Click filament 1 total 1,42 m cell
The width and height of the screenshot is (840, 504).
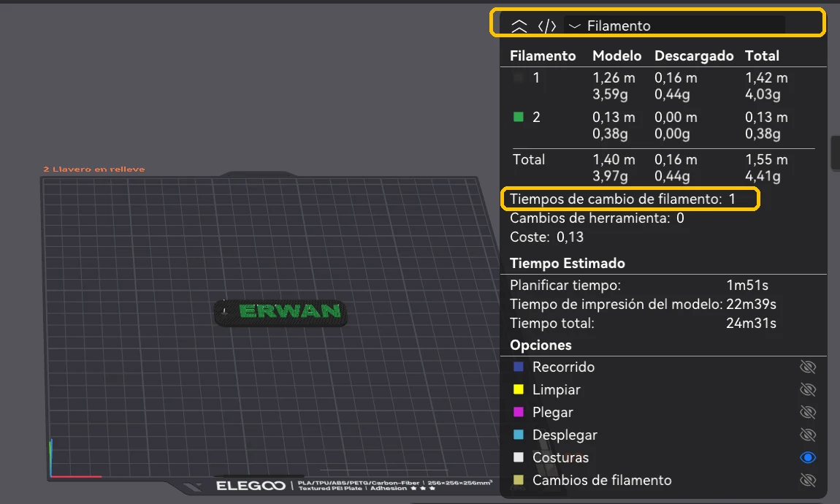[766, 77]
